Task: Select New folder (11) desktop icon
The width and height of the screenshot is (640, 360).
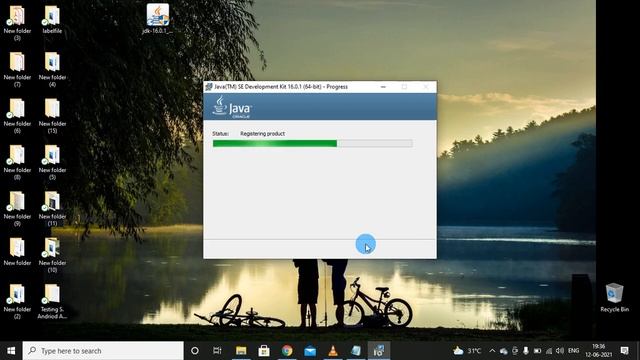Action: coord(52,209)
